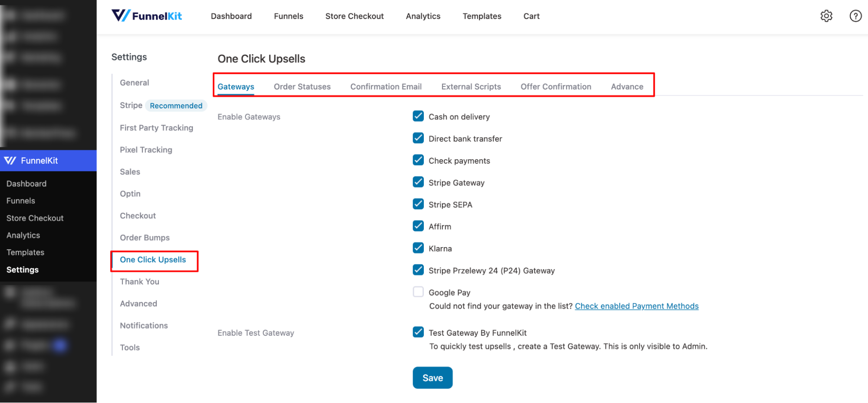Open the Check enabled Payment Methods link
The height and width of the screenshot is (403, 868).
[x=636, y=306]
